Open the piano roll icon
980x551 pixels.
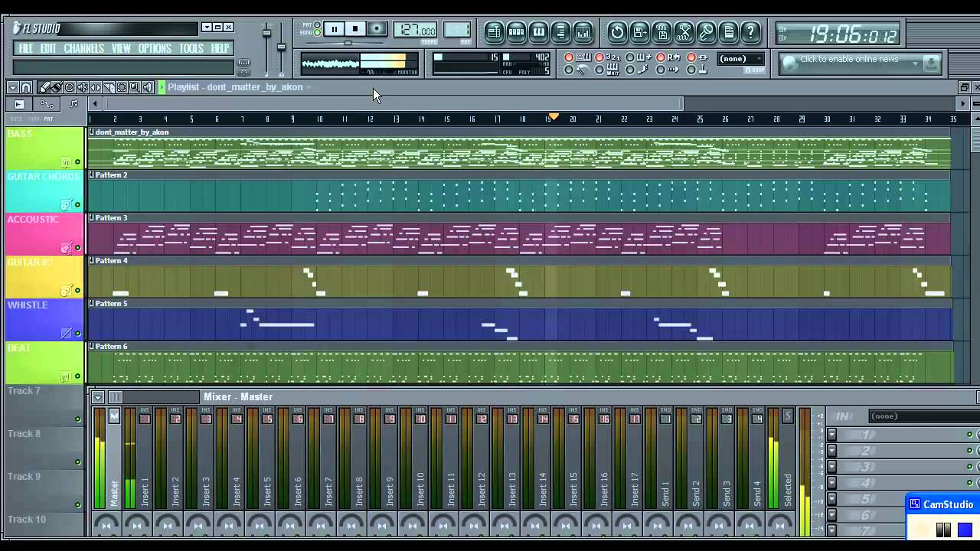pyautogui.click(x=538, y=31)
